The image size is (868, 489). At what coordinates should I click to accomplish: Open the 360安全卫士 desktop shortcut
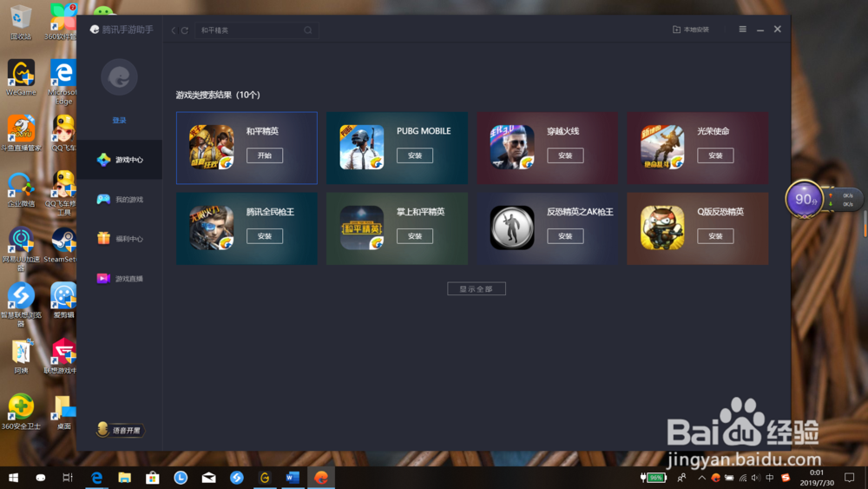coord(21,412)
